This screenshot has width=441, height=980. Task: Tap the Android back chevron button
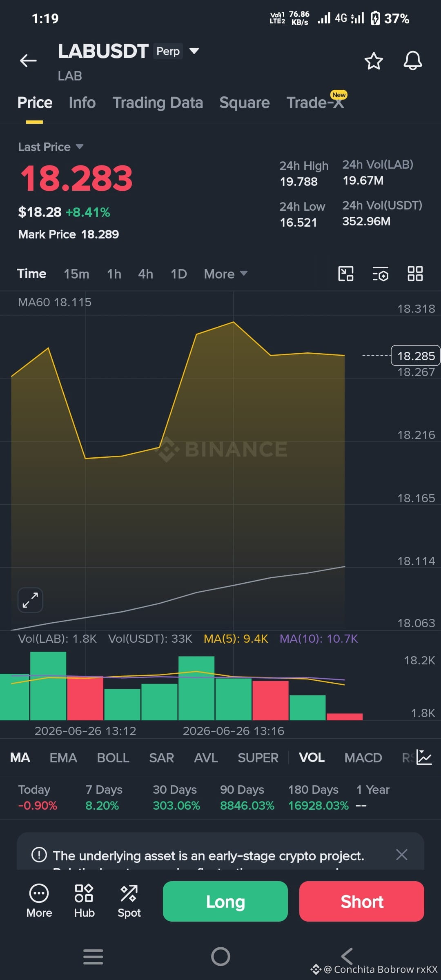(347, 956)
